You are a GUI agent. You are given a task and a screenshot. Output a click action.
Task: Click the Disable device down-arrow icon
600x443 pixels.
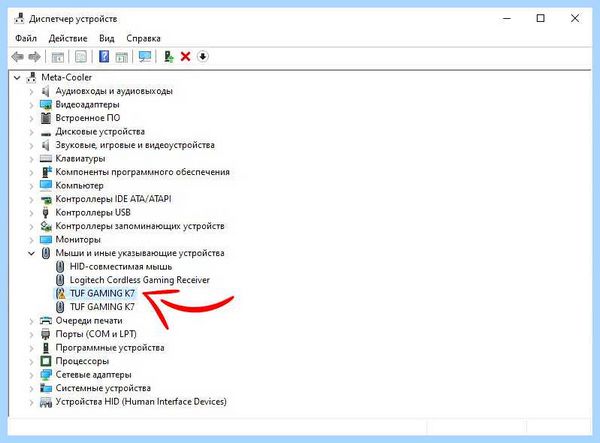pyautogui.click(x=202, y=57)
